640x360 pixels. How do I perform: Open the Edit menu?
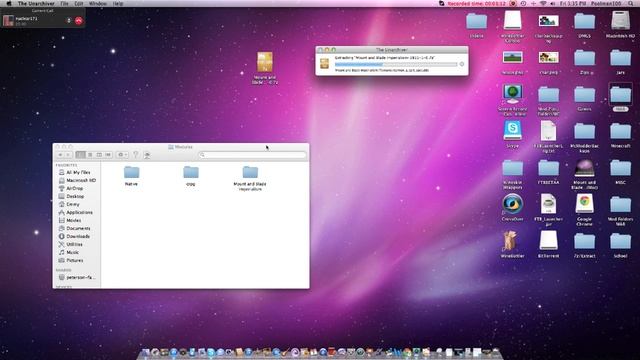[x=79, y=3]
